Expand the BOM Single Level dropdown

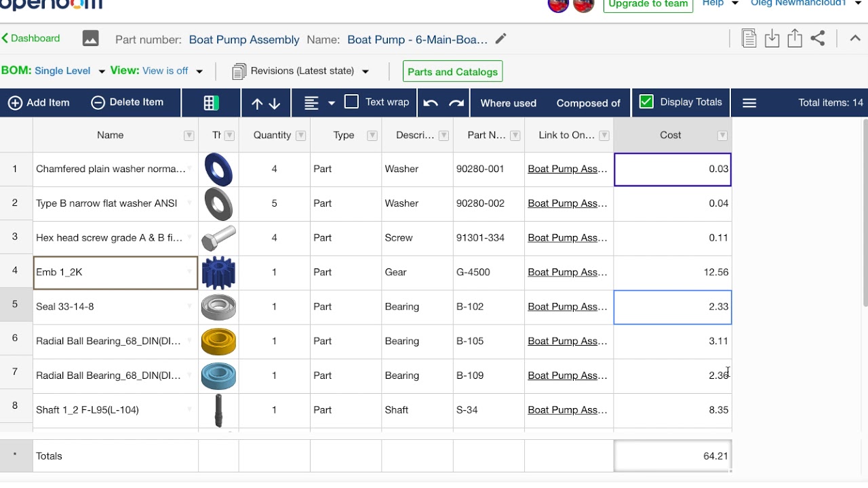102,71
